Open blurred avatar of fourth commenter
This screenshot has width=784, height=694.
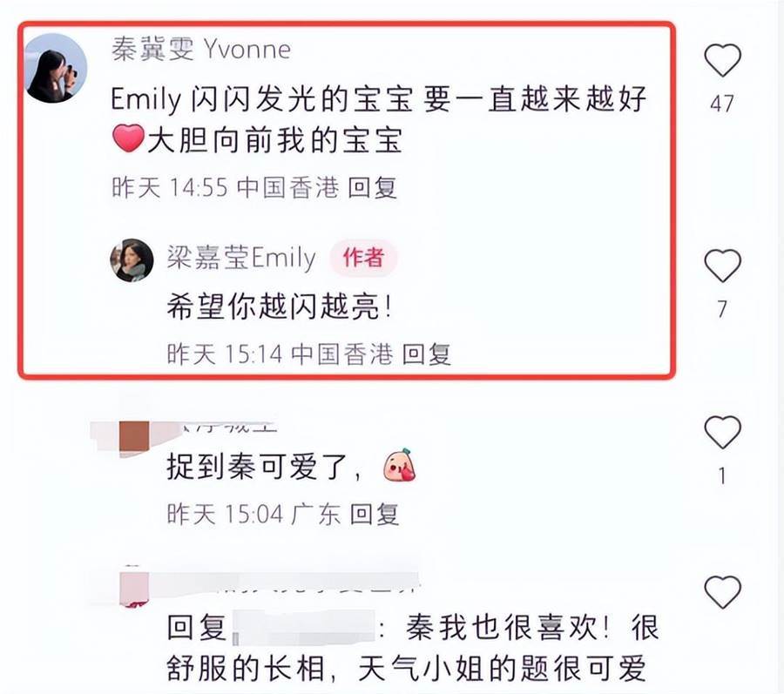click(134, 588)
